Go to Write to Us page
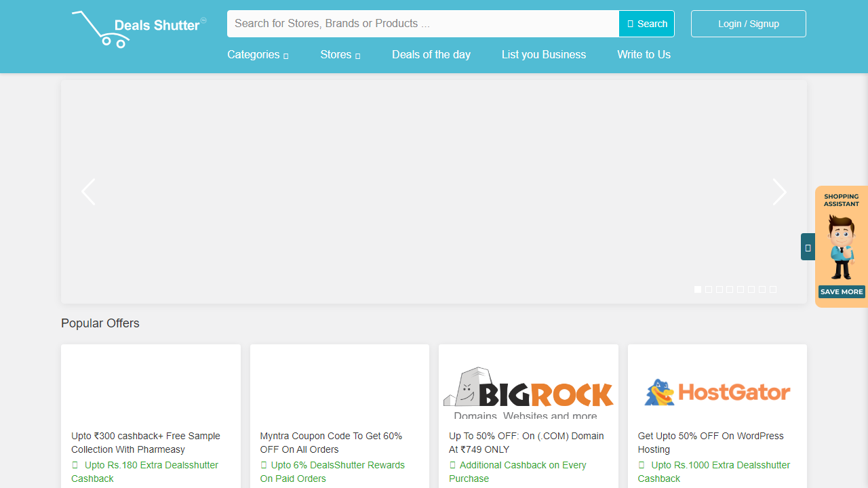 coord(644,55)
